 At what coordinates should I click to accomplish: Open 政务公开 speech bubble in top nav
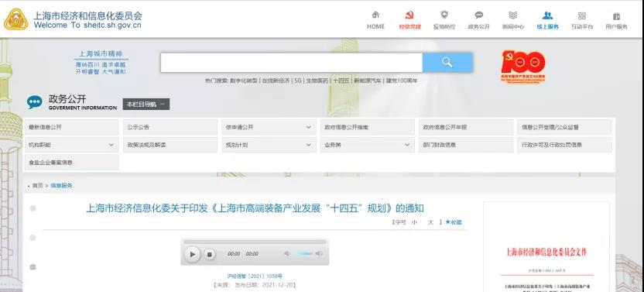[479, 15]
